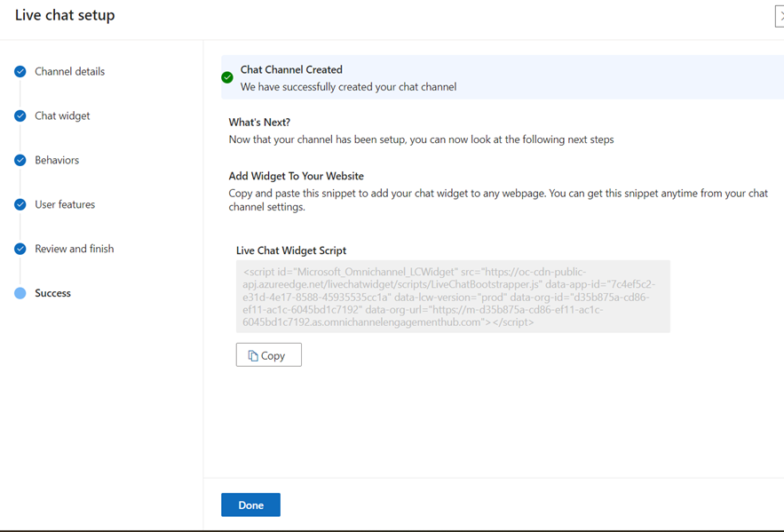Click the Behaviors step checkmark icon
Image resolution: width=784 pixels, height=532 pixels.
pyautogui.click(x=20, y=161)
